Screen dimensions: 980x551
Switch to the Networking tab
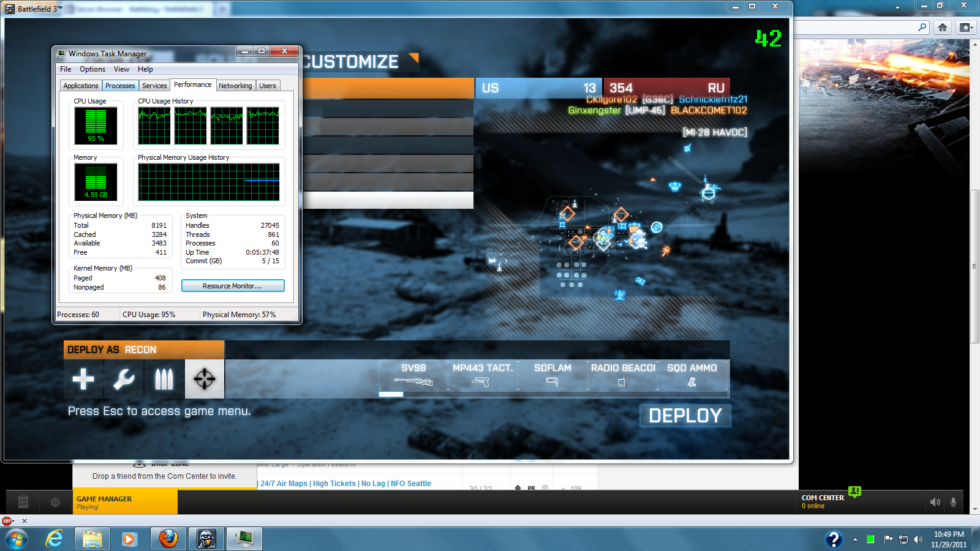pos(235,86)
